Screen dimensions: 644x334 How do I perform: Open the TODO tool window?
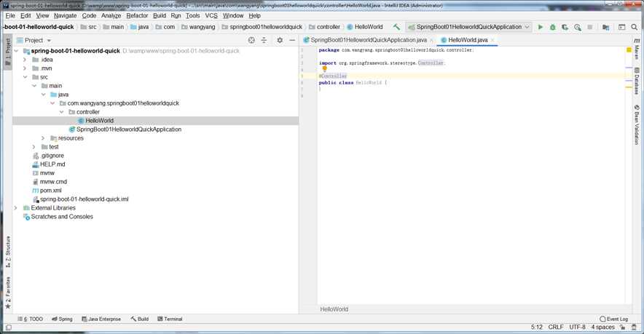coord(31,319)
